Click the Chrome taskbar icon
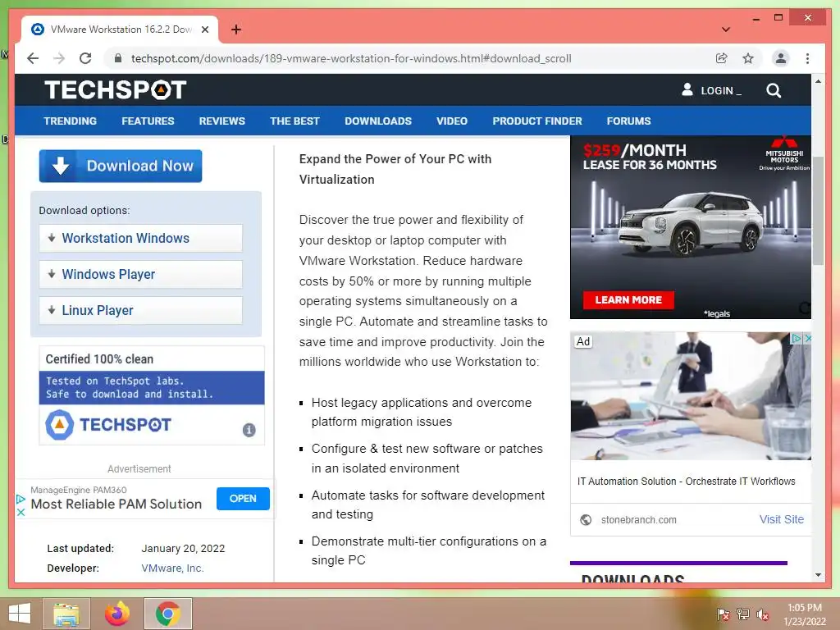 pos(167,614)
